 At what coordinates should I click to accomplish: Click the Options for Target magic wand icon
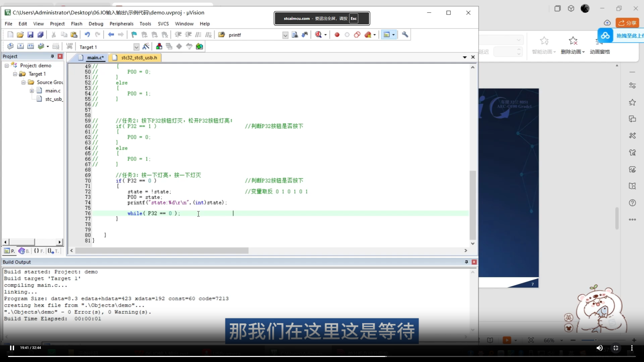click(x=146, y=47)
